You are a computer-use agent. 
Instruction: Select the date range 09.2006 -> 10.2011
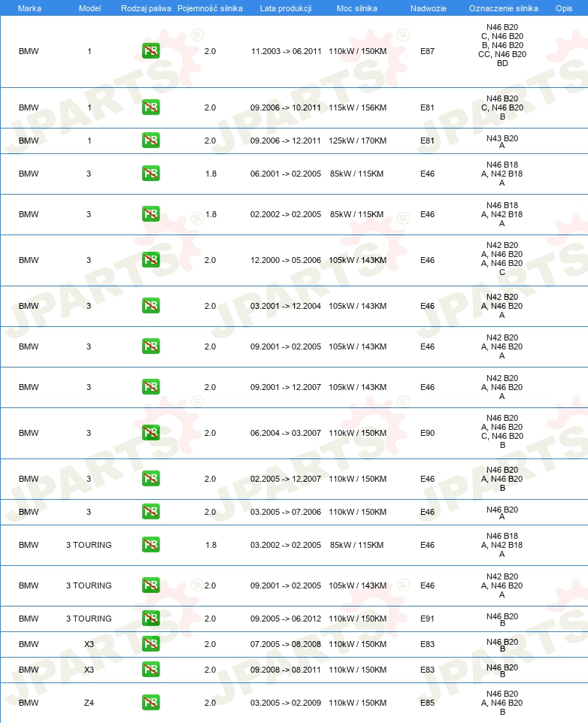286,107
